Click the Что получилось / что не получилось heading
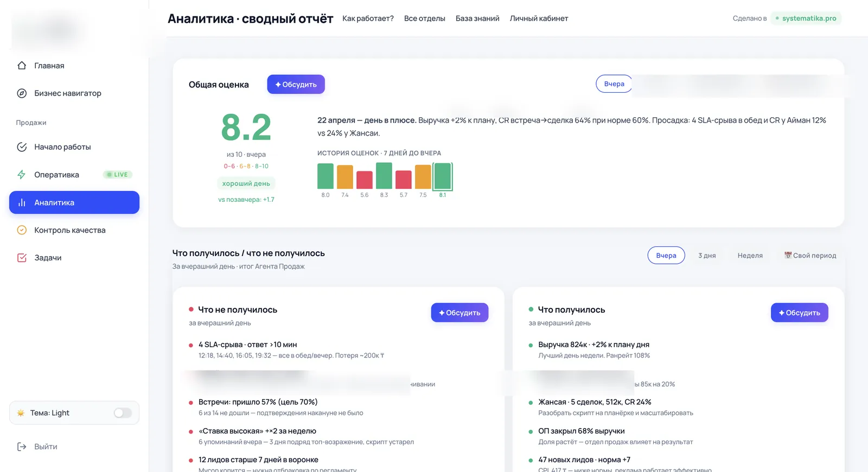 pyautogui.click(x=248, y=253)
